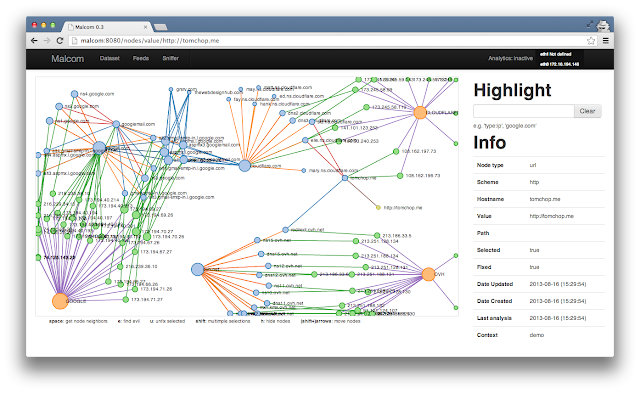This screenshot has width=640, height=393.
Task: Click the 'space: get node neighbors' hint
Action: (78, 322)
